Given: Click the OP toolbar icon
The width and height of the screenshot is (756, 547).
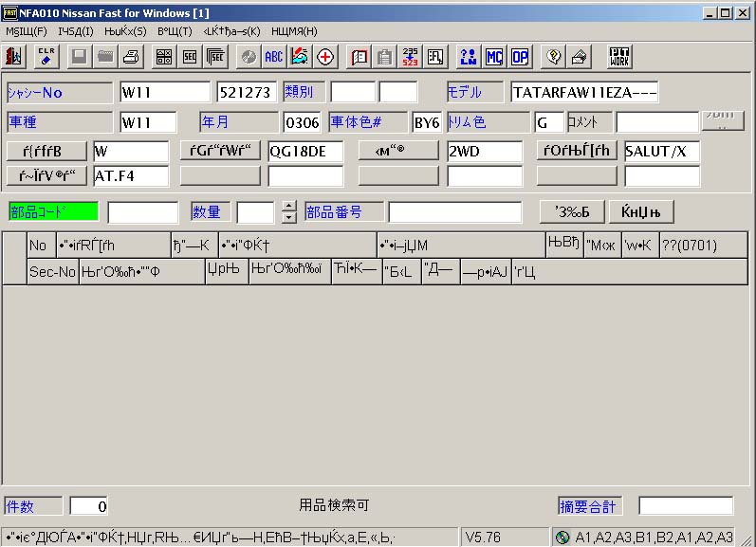Looking at the screenshot, I should (x=520, y=57).
